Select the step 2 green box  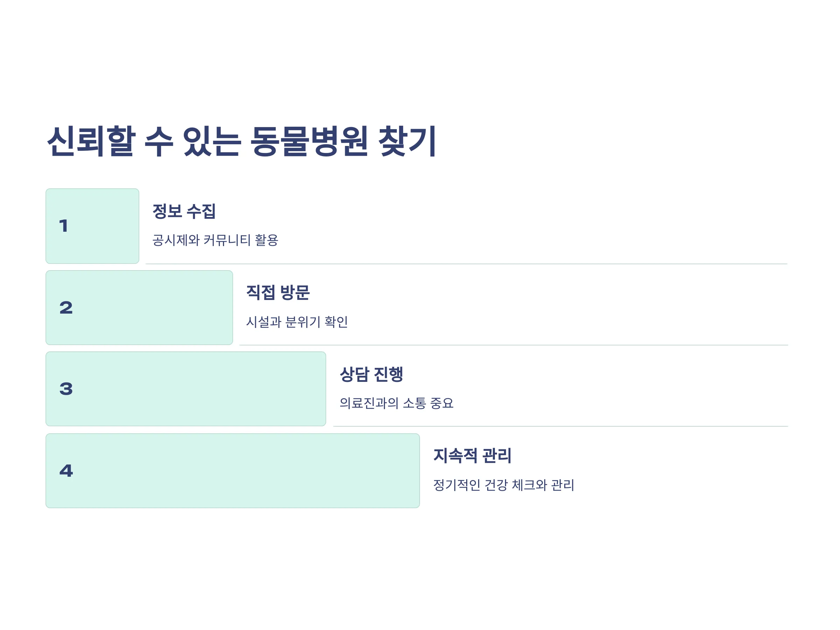tap(139, 308)
